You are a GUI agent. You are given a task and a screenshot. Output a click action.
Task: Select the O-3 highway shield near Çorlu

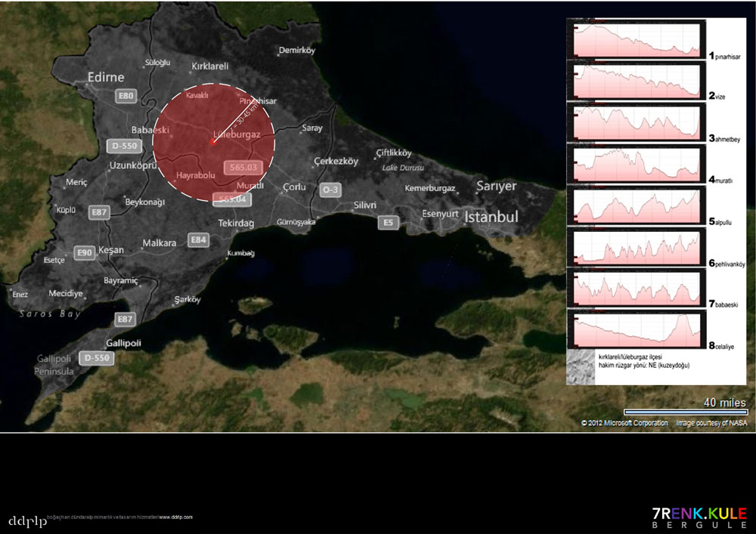point(330,189)
